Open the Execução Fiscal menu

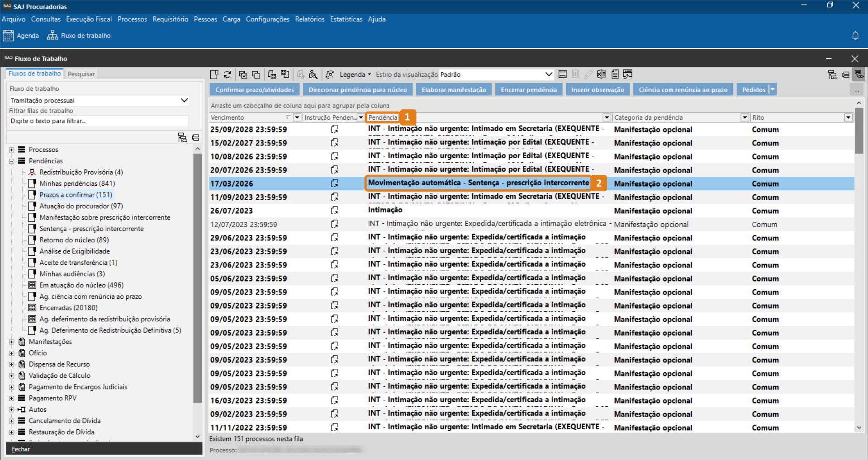[89, 19]
